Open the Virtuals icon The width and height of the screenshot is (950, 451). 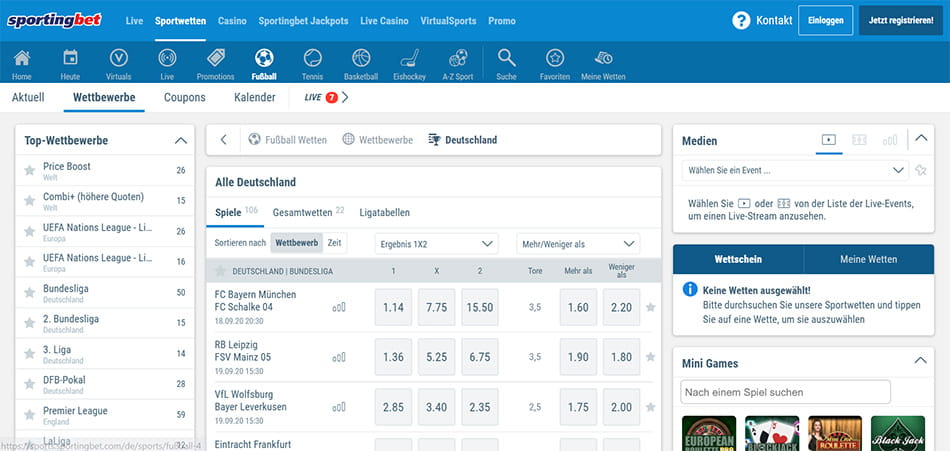point(119,58)
